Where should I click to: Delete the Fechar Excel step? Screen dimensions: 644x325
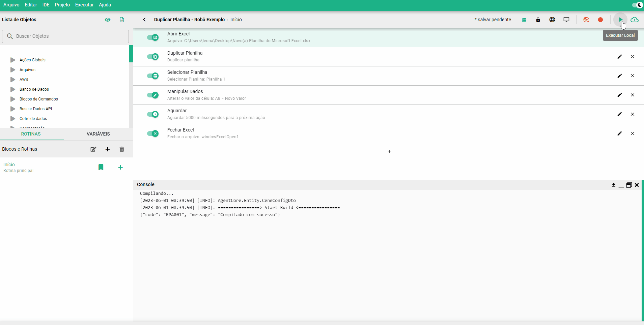(x=633, y=134)
